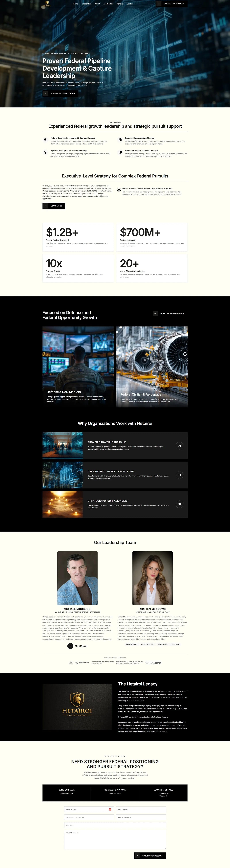Click the Submit Your Message button
Image resolution: width=230 pixels, height=868 pixels.
[150, 856]
